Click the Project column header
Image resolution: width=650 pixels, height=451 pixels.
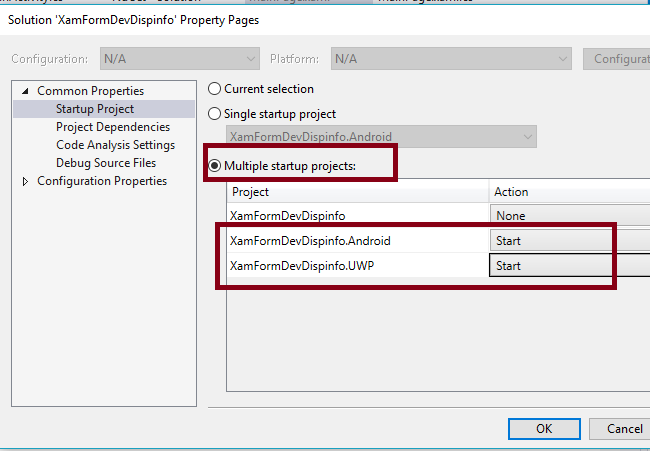click(x=357, y=191)
